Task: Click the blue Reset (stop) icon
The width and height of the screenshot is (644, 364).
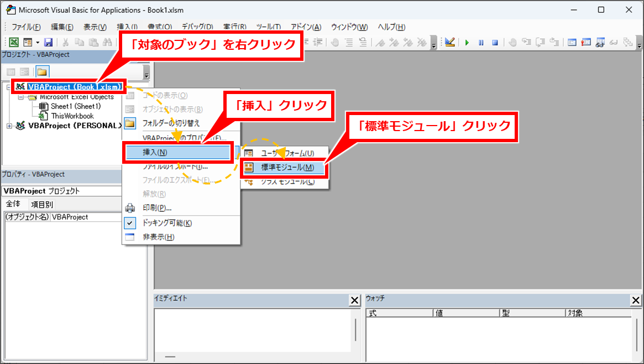Action: (495, 43)
